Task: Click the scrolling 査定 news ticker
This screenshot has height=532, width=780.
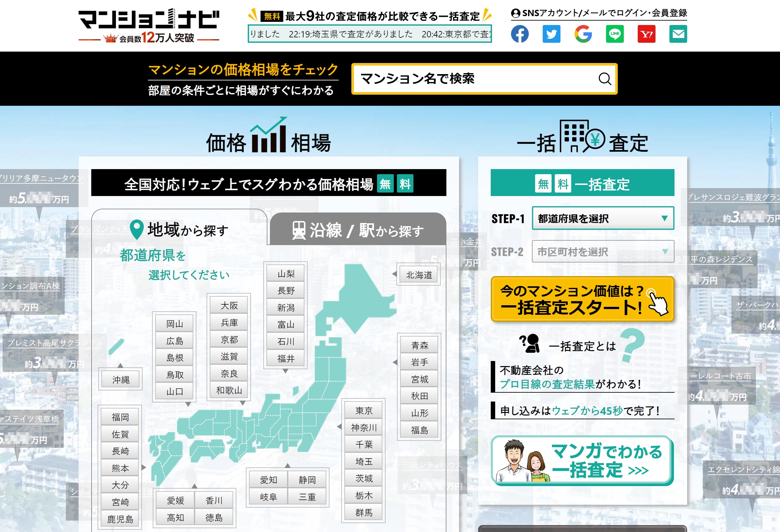Action: click(x=369, y=34)
